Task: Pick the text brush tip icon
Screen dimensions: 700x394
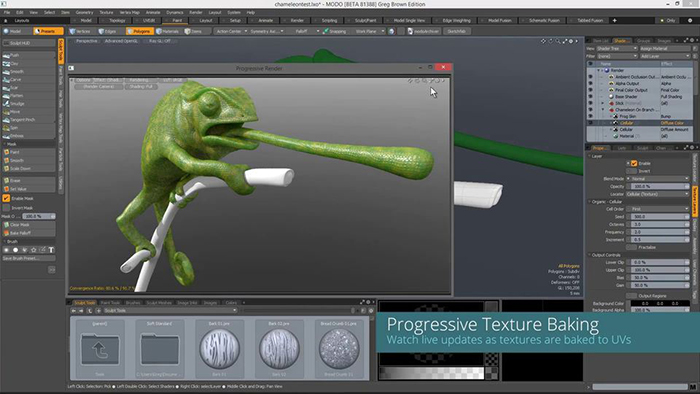Action: click(x=51, y=250)
